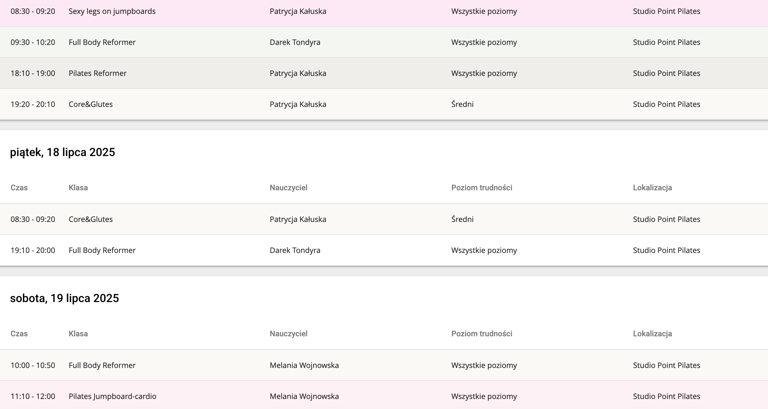The width and height of the screenshot is (768, 409).
Task: Open the Sexy legs on jumpboards class
Action: 112,12
